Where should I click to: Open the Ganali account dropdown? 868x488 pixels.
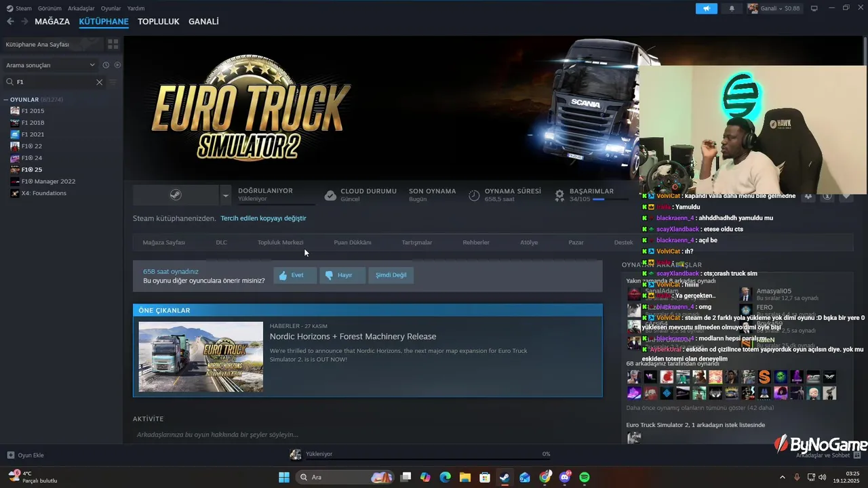774,8
